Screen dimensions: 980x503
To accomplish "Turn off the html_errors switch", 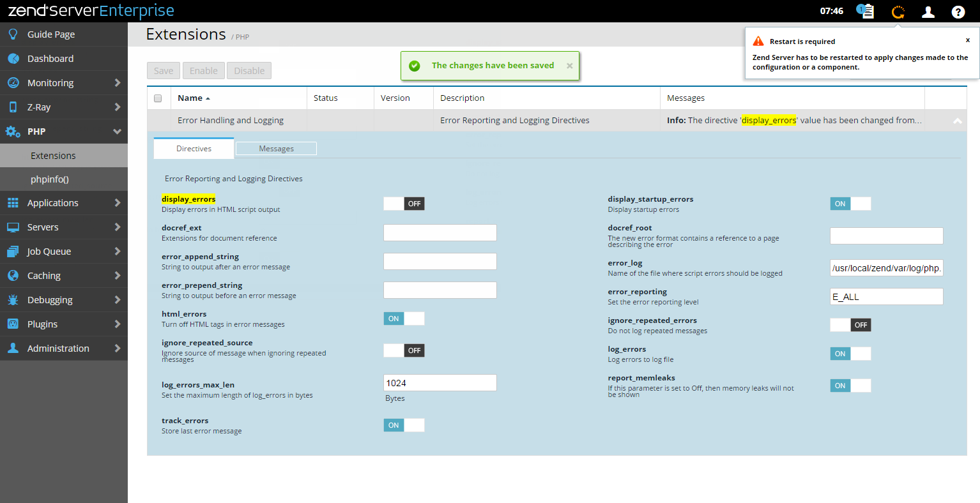I will (x=404, y=319).
